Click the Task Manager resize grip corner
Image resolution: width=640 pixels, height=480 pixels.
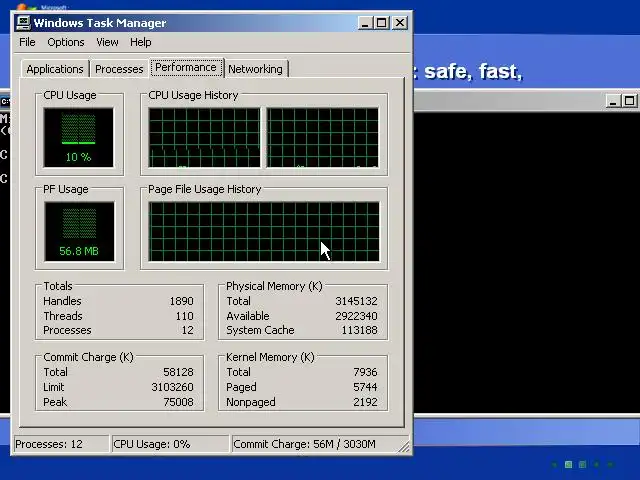tap(404, 447)
